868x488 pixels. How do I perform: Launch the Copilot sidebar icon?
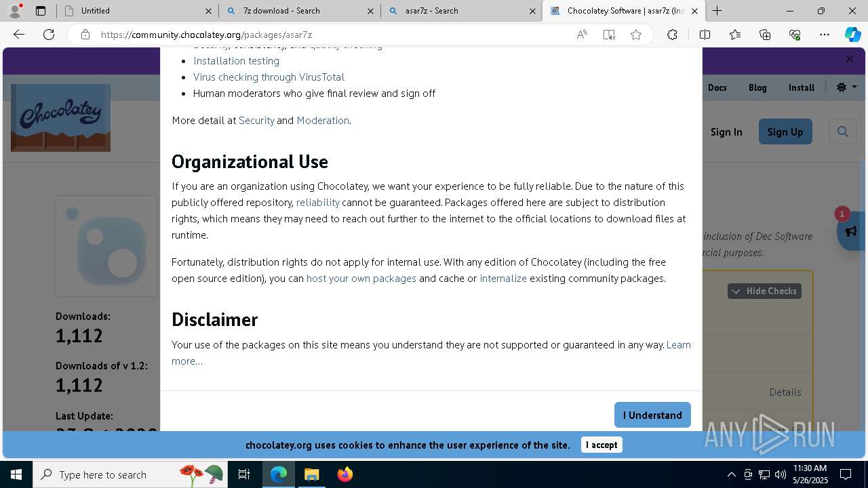click(852, 35)
